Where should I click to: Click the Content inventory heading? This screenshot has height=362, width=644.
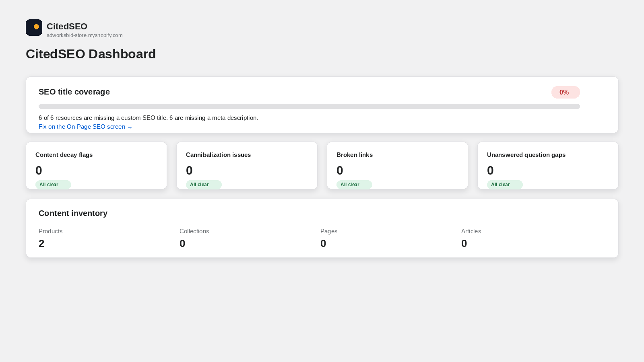73,213
